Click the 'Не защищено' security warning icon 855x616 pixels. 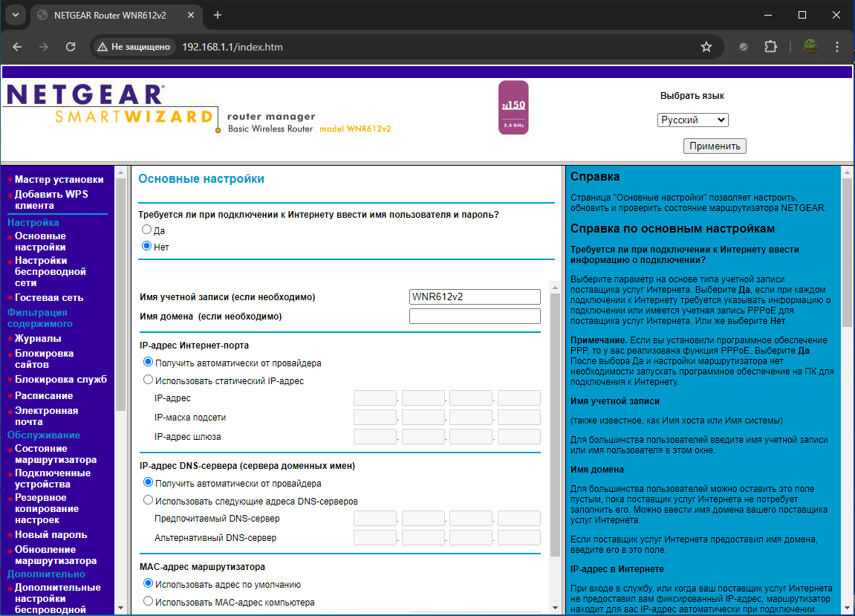103,47
